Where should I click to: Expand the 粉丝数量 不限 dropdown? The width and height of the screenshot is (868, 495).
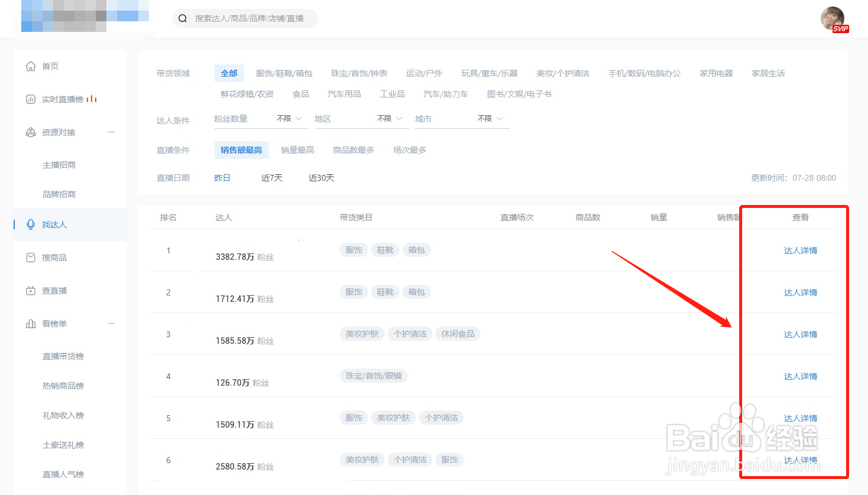(289, 118)
